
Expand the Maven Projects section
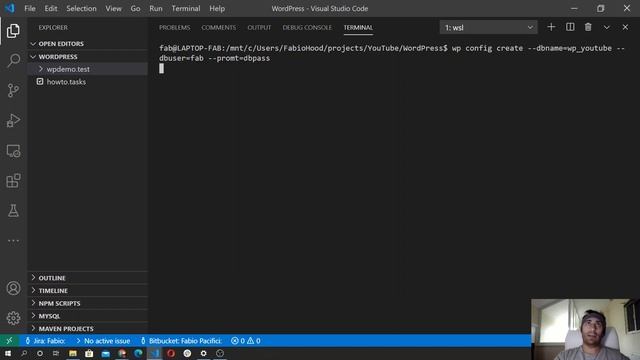pyautogui.click(x=87, y=328)
